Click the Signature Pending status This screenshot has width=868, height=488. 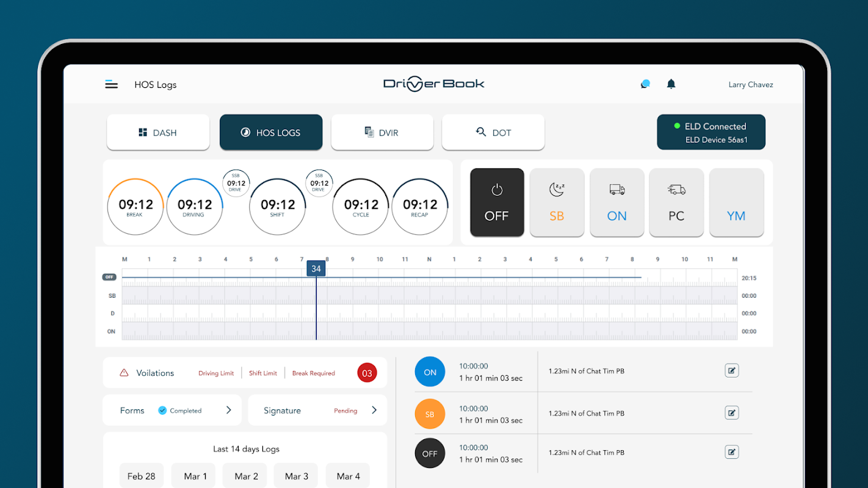point(345,411)
